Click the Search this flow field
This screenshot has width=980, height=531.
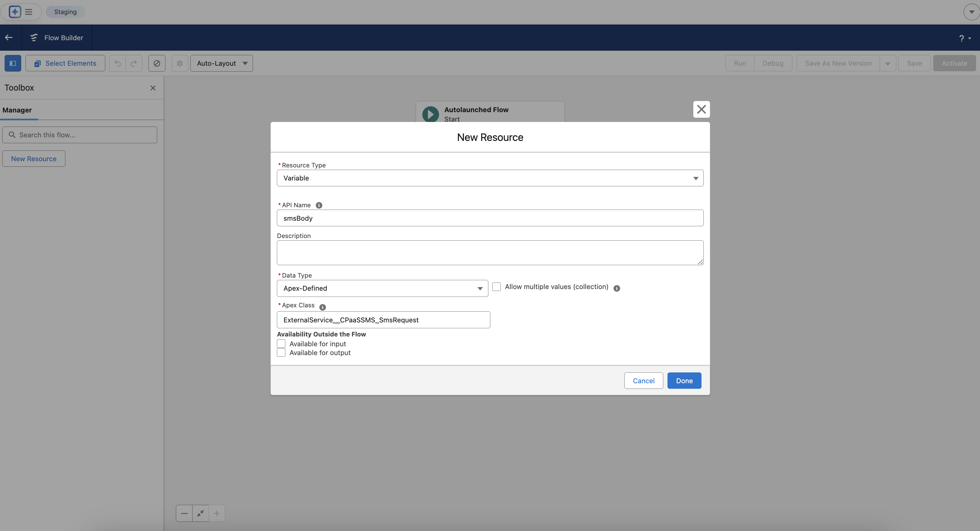click(x=80, y=134)
